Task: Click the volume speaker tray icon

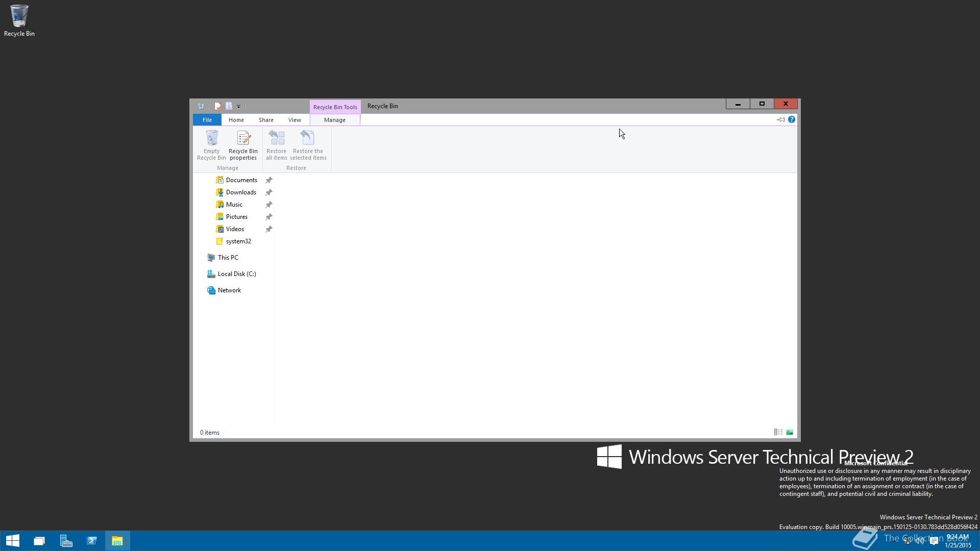Action: point(920,541)
